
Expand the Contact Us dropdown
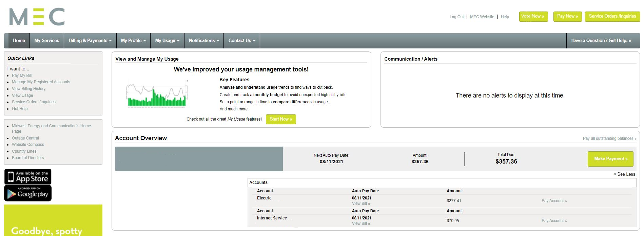pyautogui.click(x=242, y=41)
